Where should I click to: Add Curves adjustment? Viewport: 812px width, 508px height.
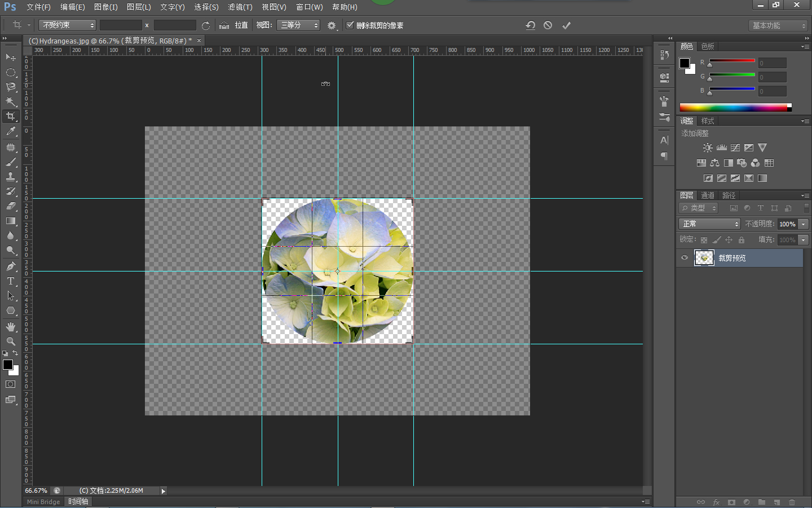click(735, 148)
